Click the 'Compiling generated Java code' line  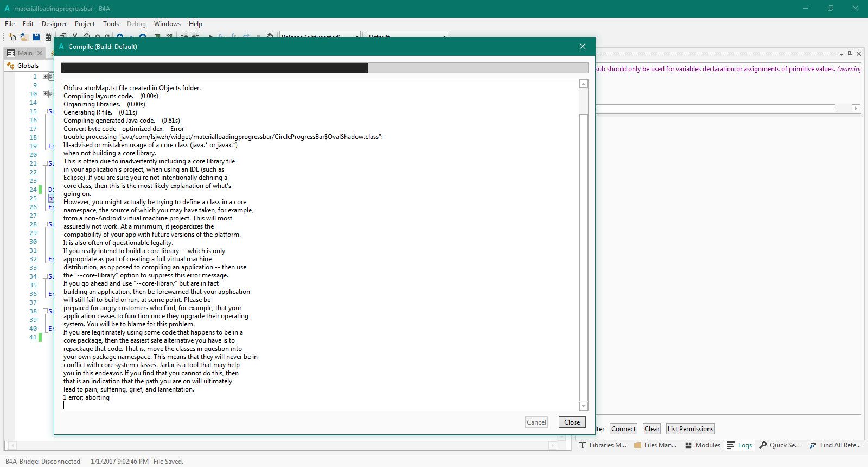click(122, 121)
